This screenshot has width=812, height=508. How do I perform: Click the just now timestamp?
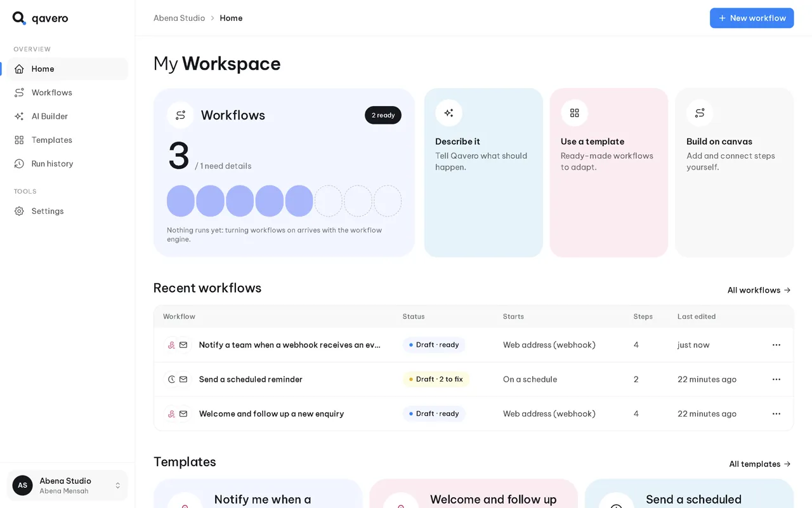(693, 345)
